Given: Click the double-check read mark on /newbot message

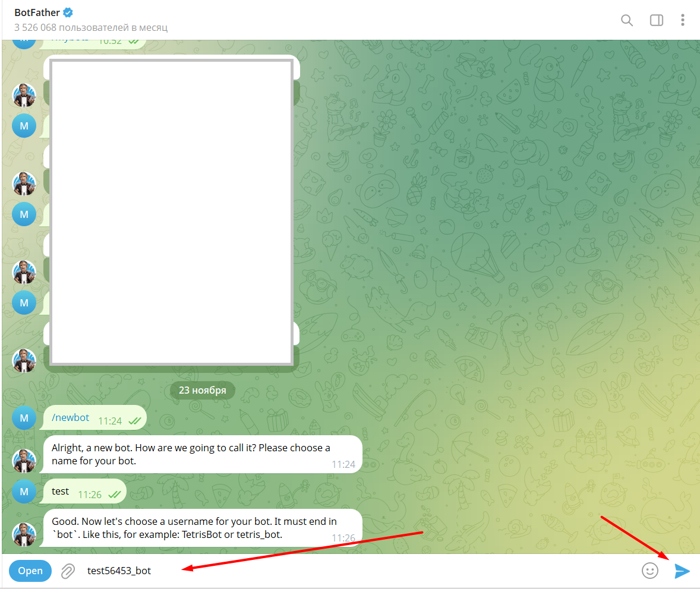Looking at the screenshot, I should pyautogui.click(x=135, y=421).
